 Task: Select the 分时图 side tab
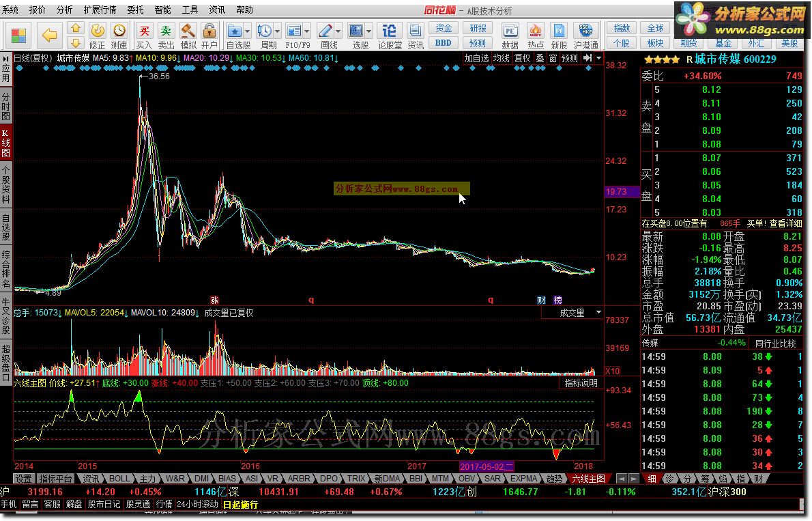[x=5, y=106]
